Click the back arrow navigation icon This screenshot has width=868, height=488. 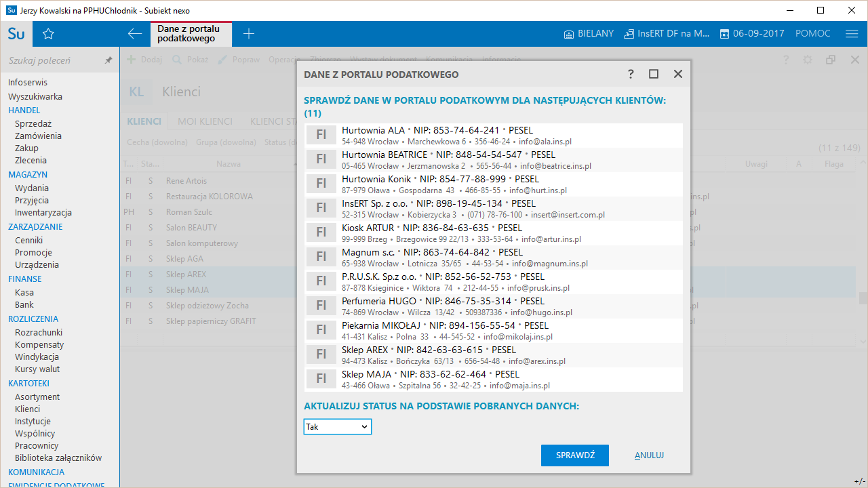[135, 34]
